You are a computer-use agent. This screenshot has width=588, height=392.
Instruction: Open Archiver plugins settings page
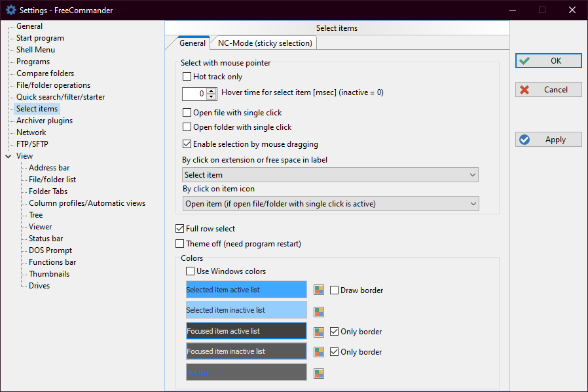coord(45,121)
